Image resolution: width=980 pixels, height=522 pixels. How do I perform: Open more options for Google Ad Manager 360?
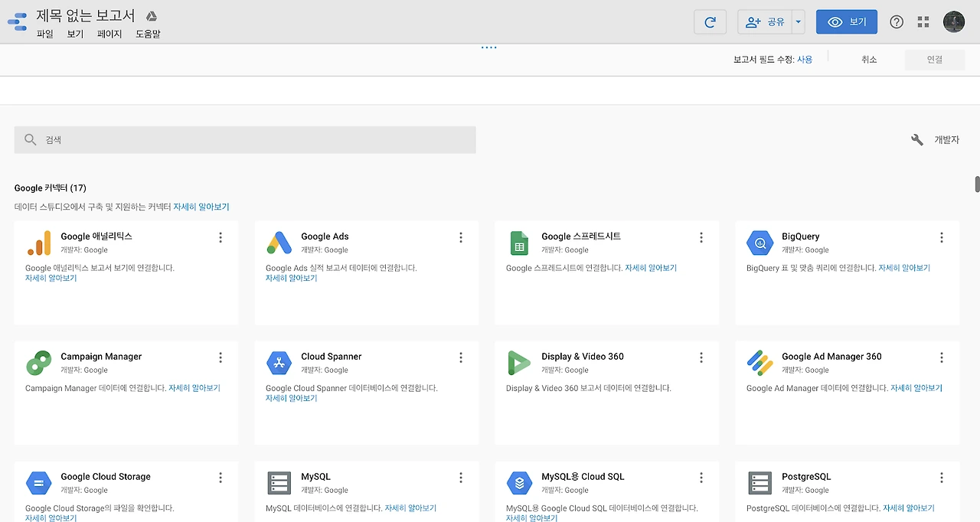(942, 357)
